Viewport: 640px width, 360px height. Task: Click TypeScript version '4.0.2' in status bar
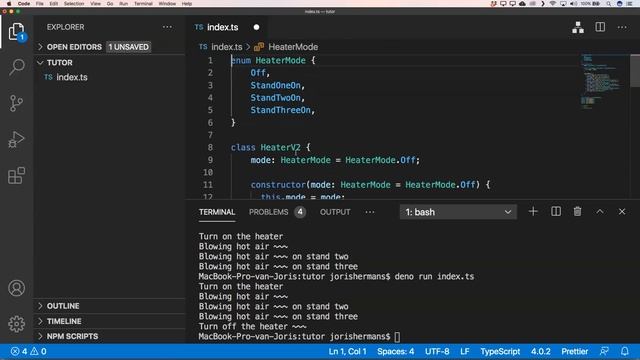coord(540,351)
